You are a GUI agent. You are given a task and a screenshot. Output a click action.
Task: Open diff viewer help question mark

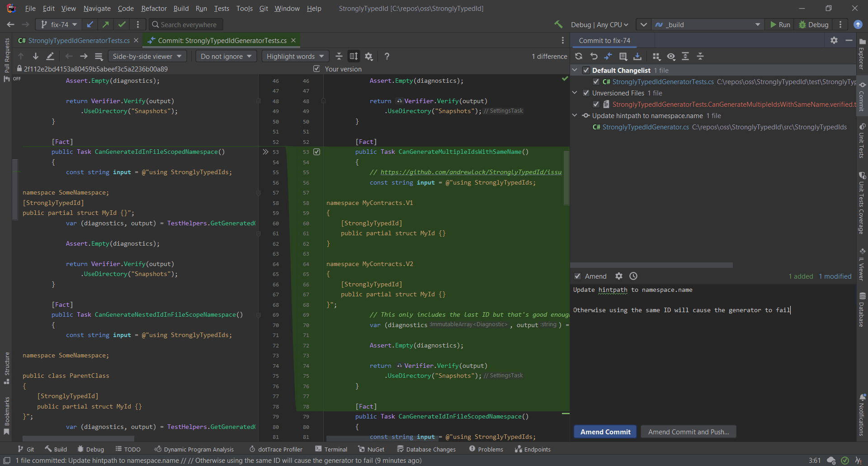387,56
